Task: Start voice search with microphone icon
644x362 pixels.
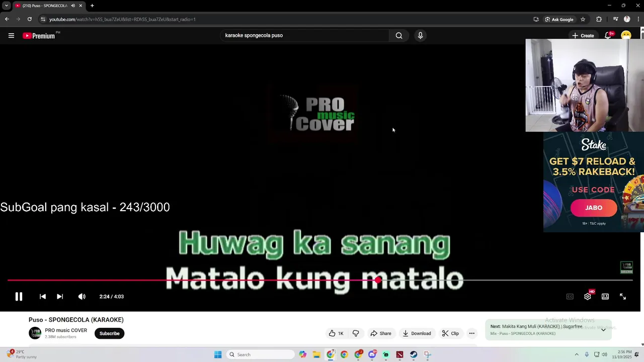Action: coord(420,36)
